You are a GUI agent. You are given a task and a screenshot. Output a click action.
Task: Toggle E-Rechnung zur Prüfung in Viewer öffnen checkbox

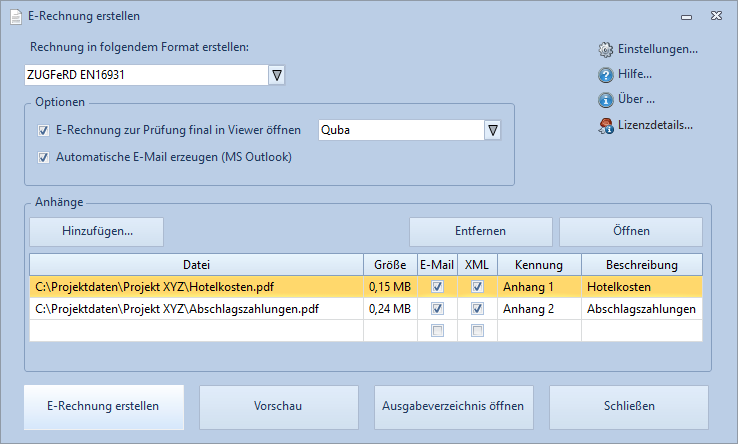tap(43, 130)
